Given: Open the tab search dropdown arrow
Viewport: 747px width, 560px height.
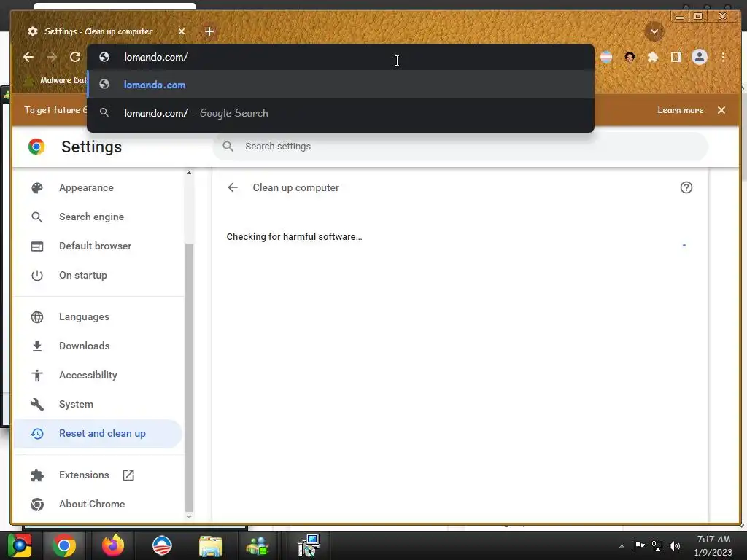Looking at the screenshot, I should pyautogui.click(x=654, y=31).
